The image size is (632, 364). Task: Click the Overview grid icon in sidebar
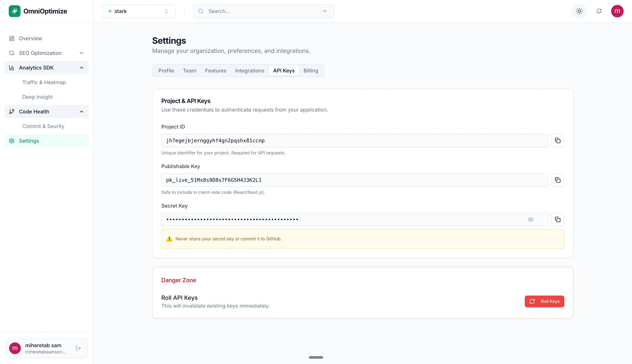coord(12,38)
